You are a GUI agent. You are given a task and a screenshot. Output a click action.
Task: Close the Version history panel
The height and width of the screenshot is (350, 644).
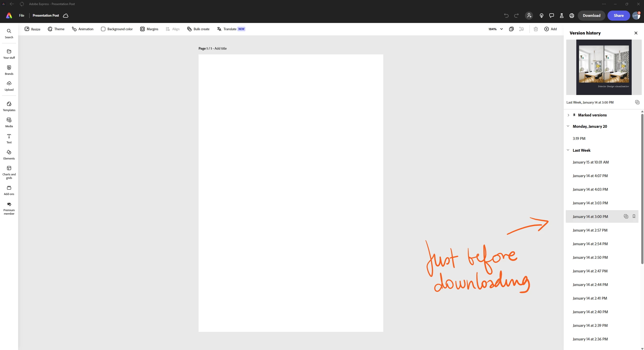coord(636,33)
